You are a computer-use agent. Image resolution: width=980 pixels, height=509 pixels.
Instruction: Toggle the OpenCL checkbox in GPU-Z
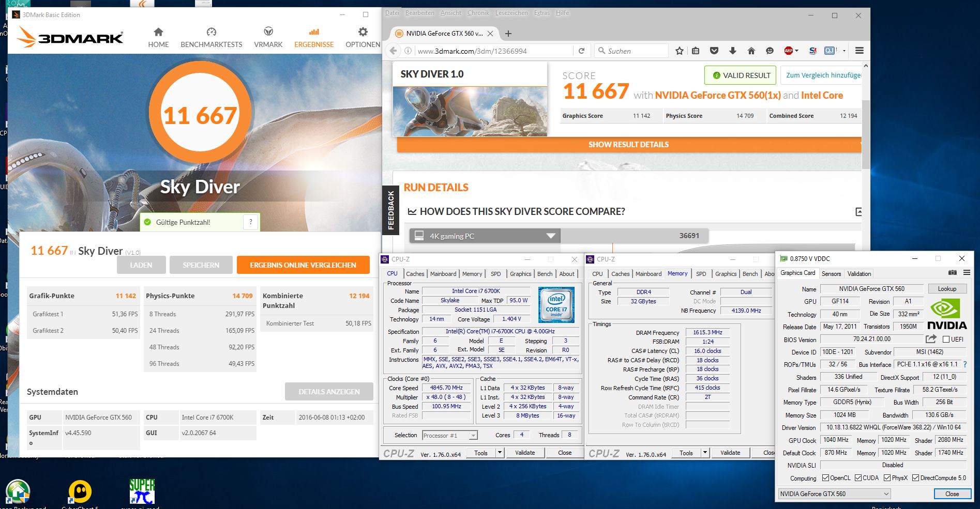click(825, 478)
